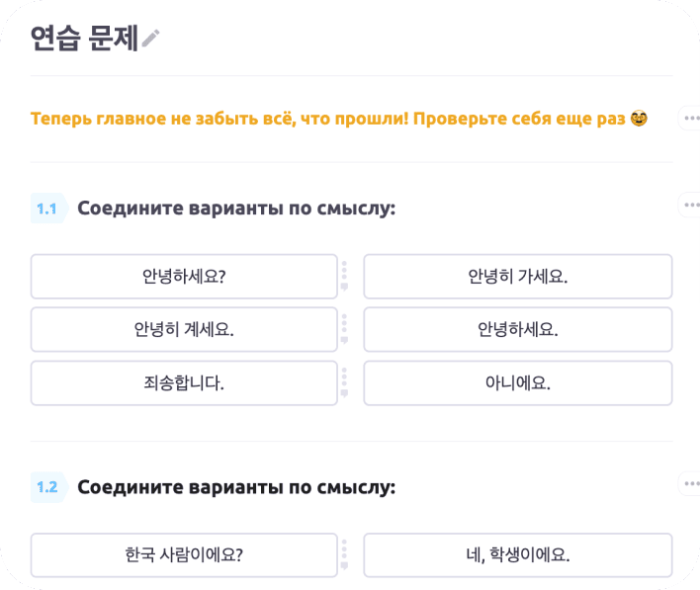Screen dimensions: 700x590
Task: Click the 1.2 exercise number badge
Action: [46, 487]
